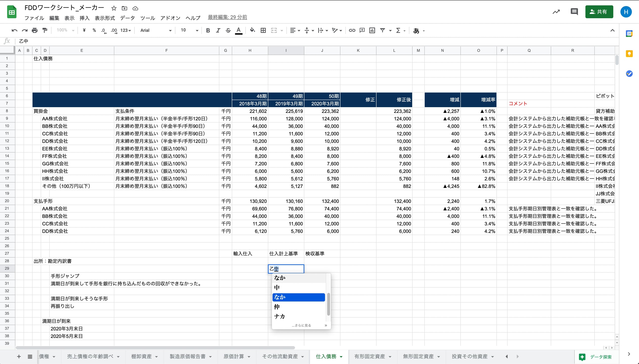The height and width of the screenshot is (364, 639).
Task: Expand the font size 10 dropdown
Action: [x=189, y=30]
